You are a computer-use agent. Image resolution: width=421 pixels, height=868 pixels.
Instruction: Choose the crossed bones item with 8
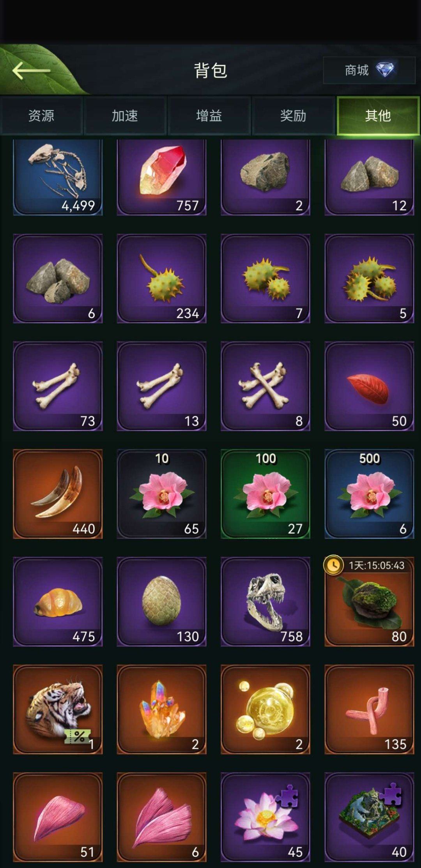tap(265, 386)
